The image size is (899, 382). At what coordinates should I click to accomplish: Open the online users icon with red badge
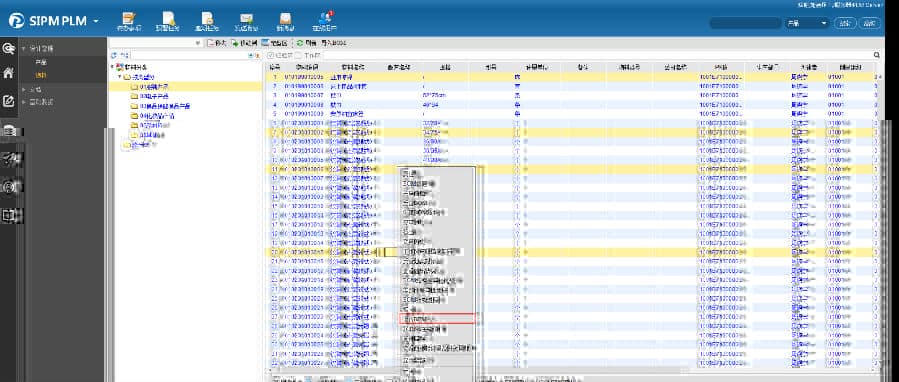click(325, 17)
